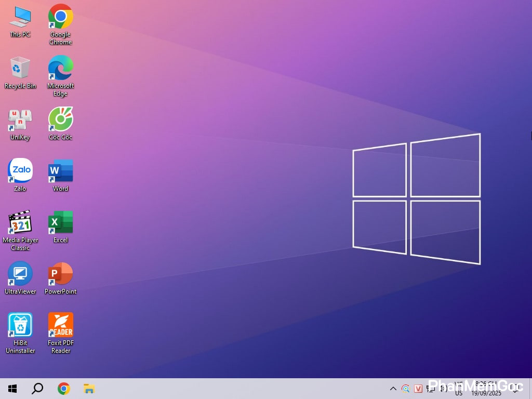Screen dimensions: 532x399
Task: Select the Zalo desktop shortcut
Action: (x=20, y=170)
